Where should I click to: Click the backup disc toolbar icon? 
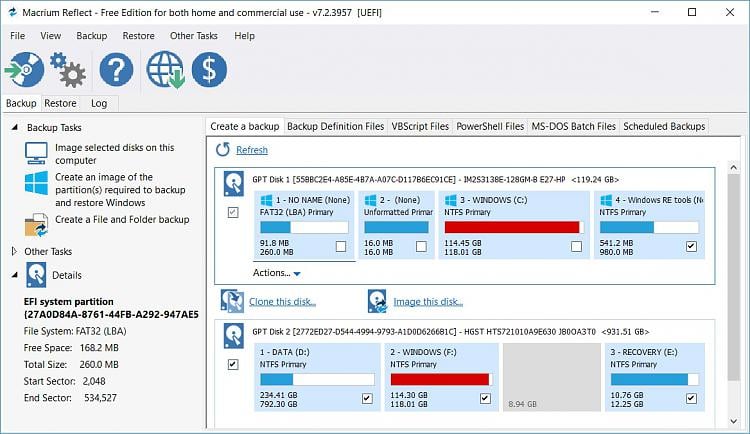tap(25, 70)
